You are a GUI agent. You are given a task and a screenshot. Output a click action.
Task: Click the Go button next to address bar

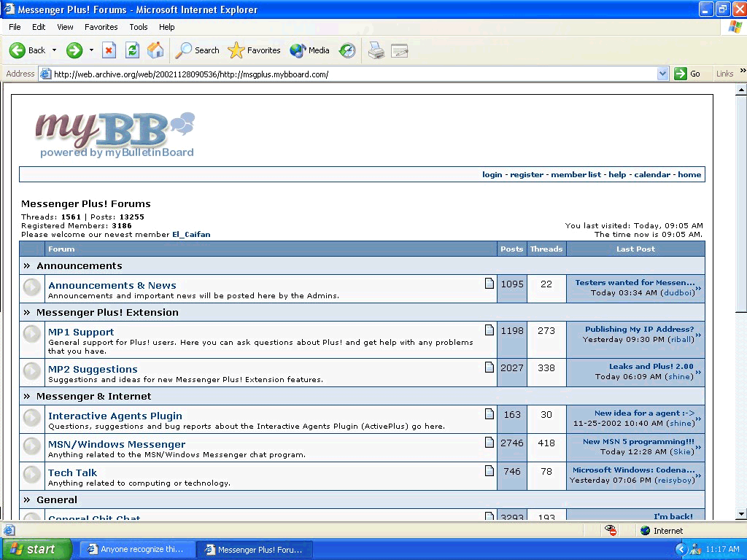687,74
